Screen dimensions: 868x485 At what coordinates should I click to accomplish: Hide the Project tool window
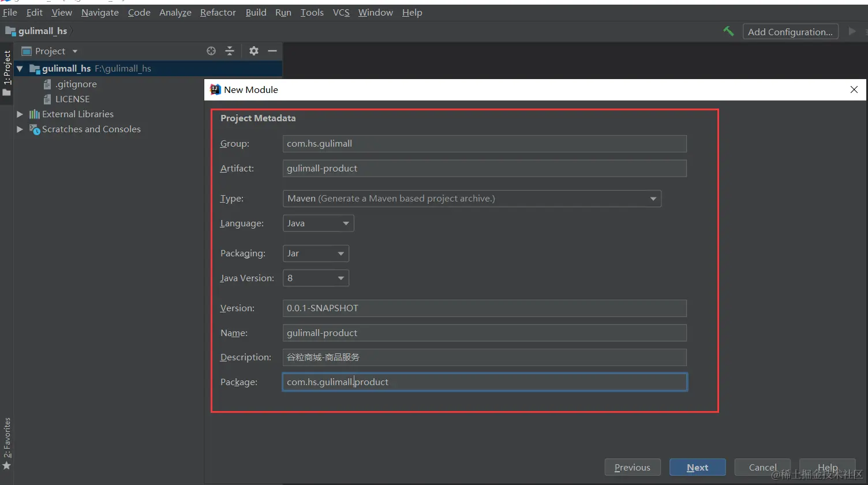[272, 51]
